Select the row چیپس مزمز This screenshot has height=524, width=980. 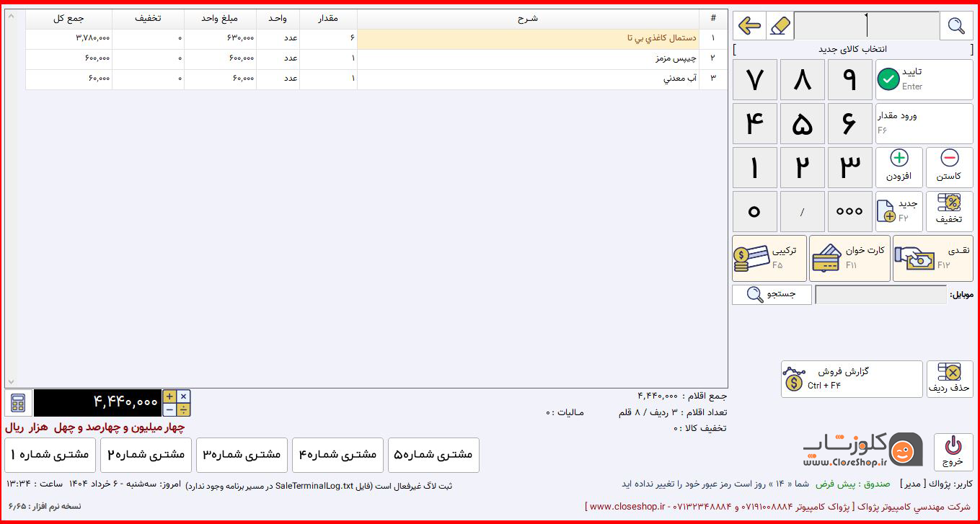pos(376,59)
